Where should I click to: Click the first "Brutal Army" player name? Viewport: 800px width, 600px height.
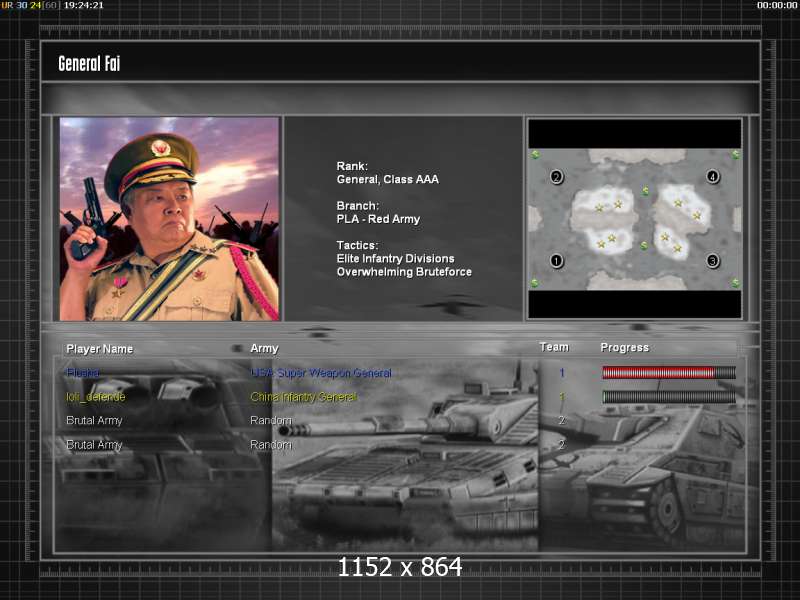pyautogui.click(x=94, y=420)
